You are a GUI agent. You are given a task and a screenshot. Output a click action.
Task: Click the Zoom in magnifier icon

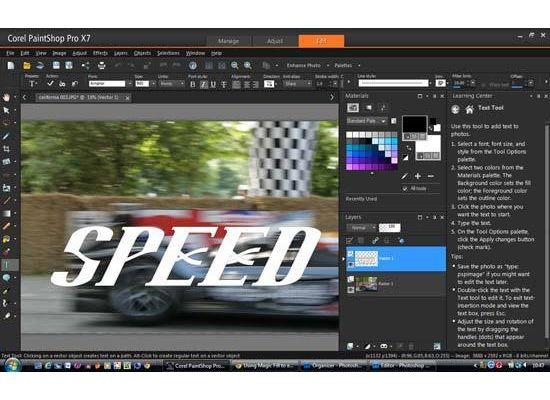[x=248, y=65]
